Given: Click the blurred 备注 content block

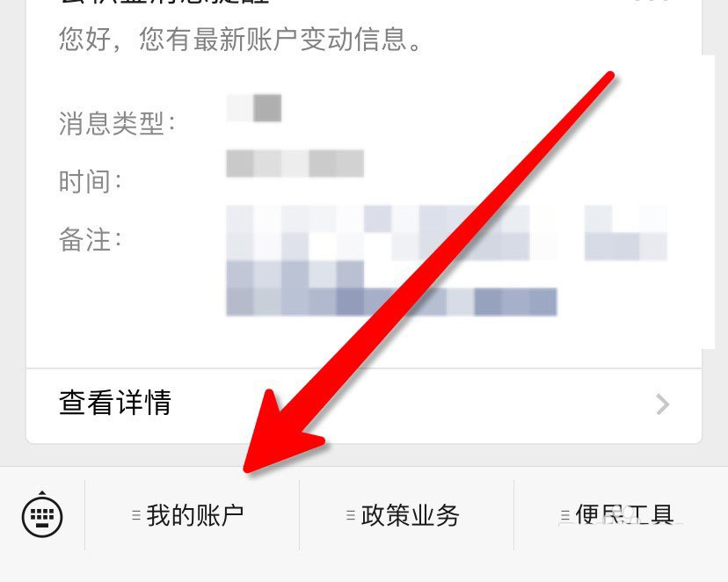Looking at the screenshot, I should coord(446,260).
